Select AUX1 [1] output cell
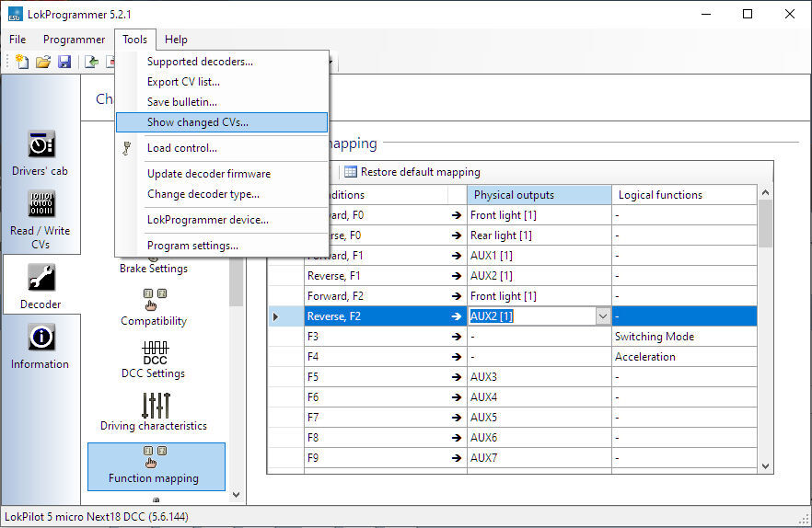The image size is (812, 528). (x=539, y=255)
